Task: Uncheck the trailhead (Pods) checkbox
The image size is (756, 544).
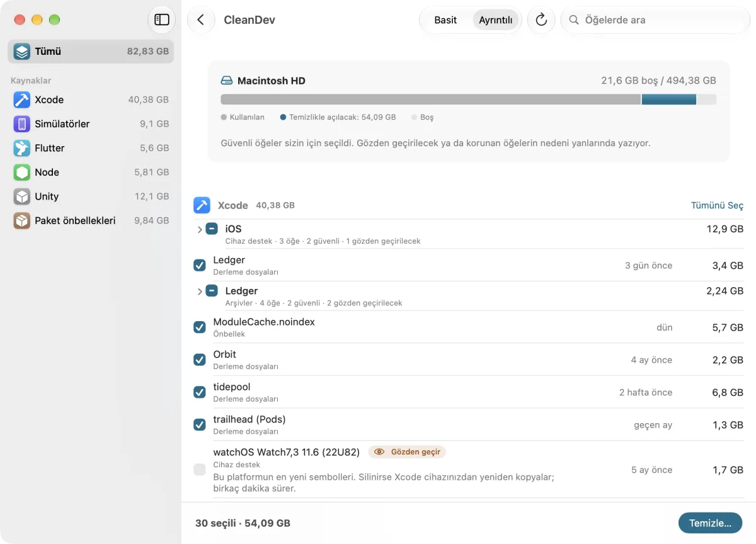Action: [x=200, y=425]
